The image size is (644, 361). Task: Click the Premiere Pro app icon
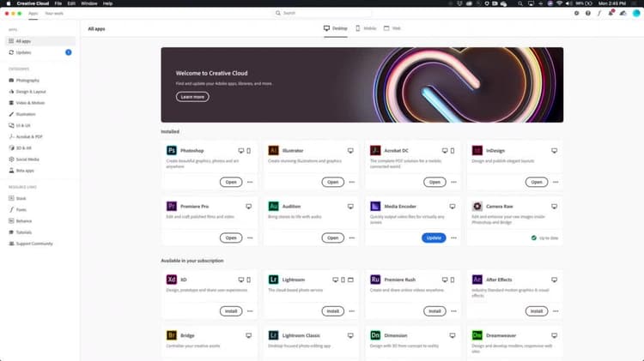[171, 207]
